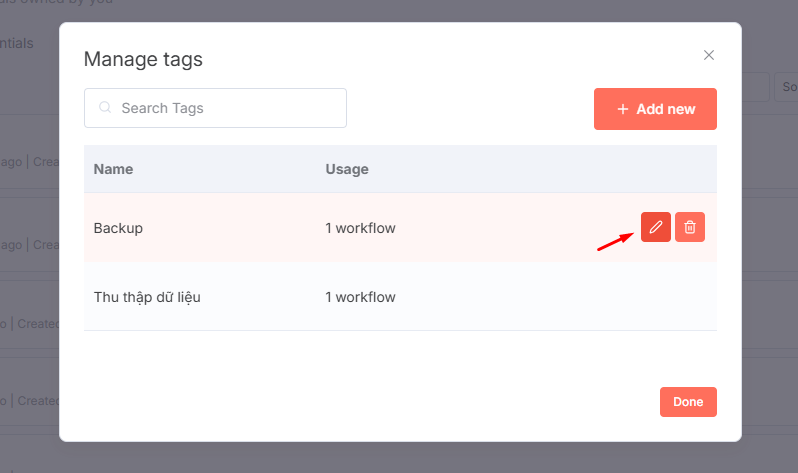Click Thu thập dữ liệu's 1 workflow usage

[x=360, y=297]
